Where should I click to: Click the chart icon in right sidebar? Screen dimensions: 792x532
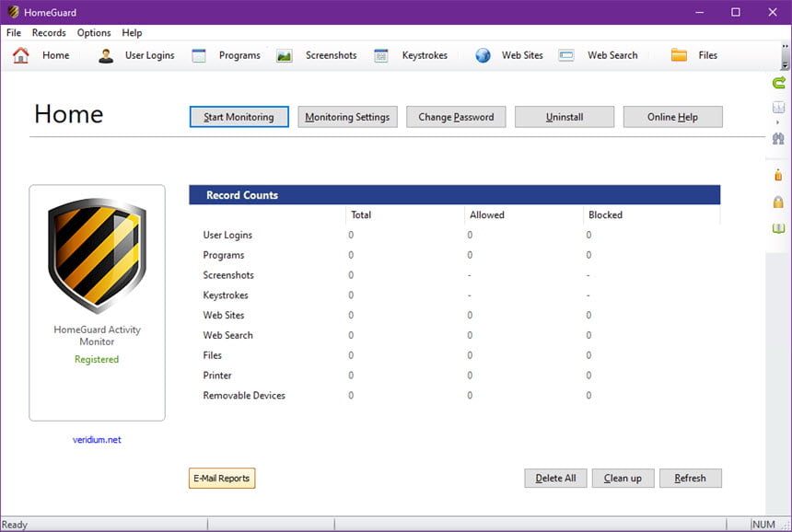pyautogui.click(x=778, y=107)
